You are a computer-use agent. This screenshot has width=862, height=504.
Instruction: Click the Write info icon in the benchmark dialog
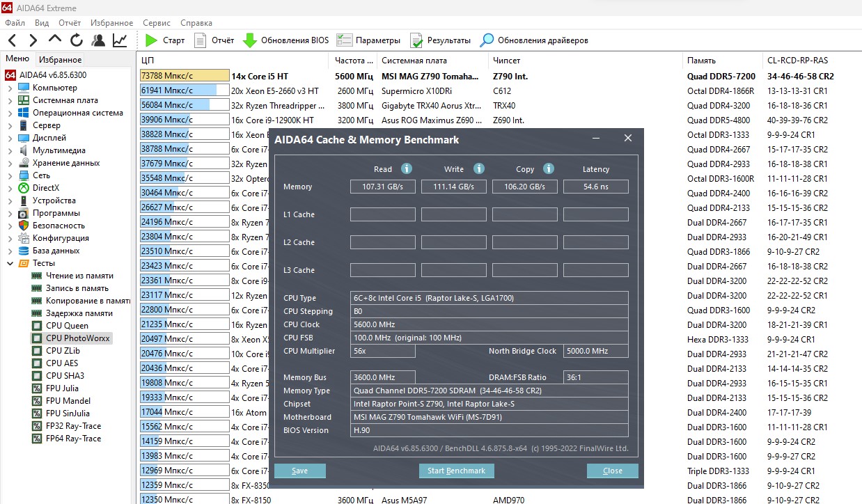478,168
